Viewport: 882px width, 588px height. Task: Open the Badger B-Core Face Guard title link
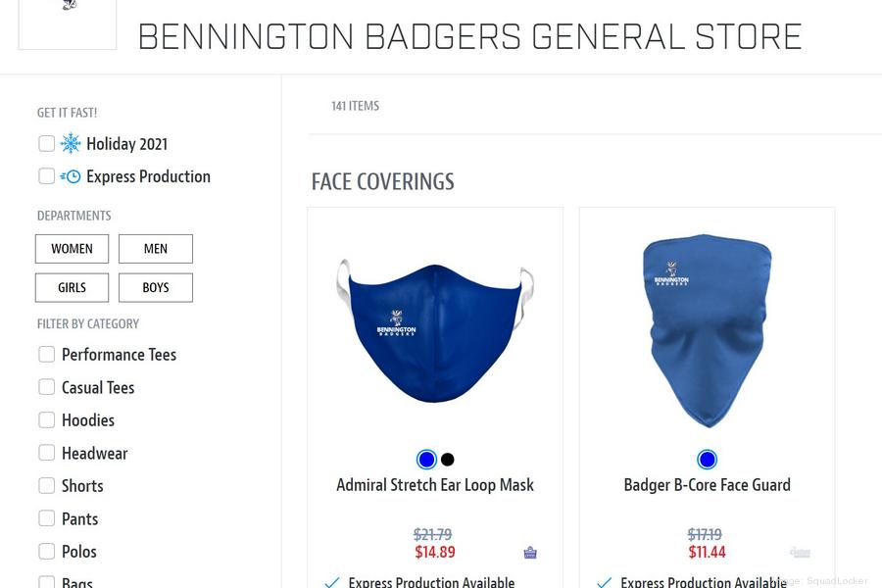(707, 485)
